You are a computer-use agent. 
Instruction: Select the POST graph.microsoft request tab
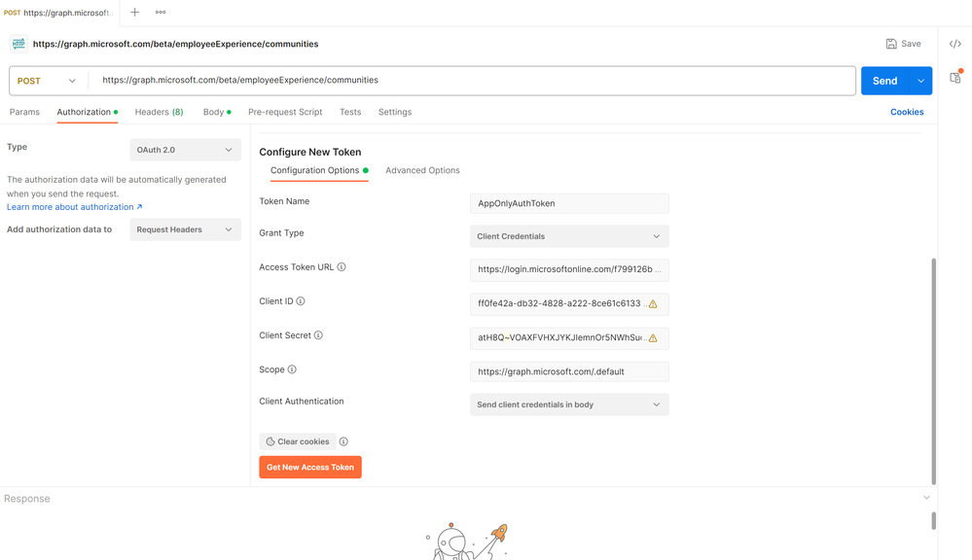point(59,13)
